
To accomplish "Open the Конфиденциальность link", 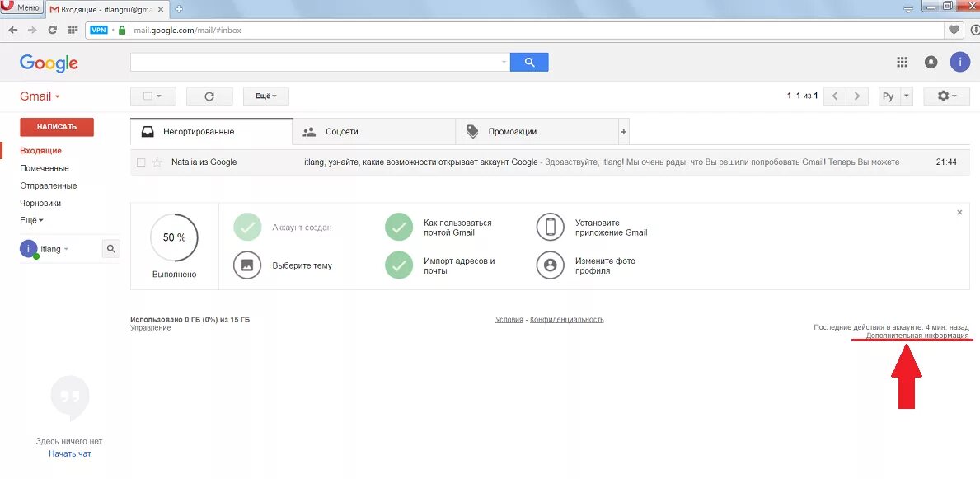I will pos(567,320).
